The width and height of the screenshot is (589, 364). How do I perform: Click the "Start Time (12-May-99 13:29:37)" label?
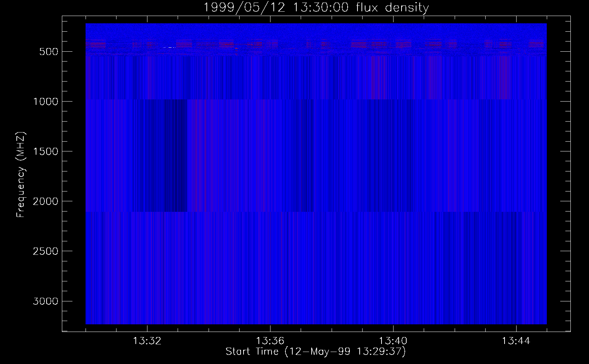pos(316,352)
